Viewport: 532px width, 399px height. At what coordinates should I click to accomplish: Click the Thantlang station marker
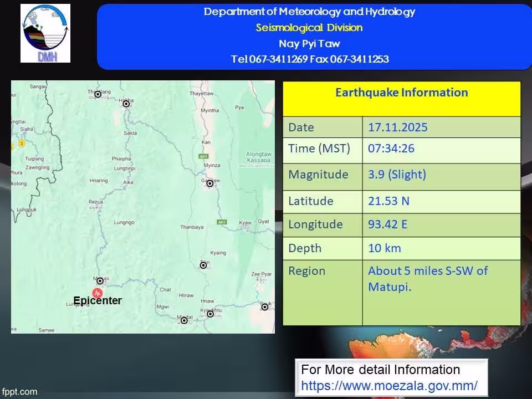point(98,94)
